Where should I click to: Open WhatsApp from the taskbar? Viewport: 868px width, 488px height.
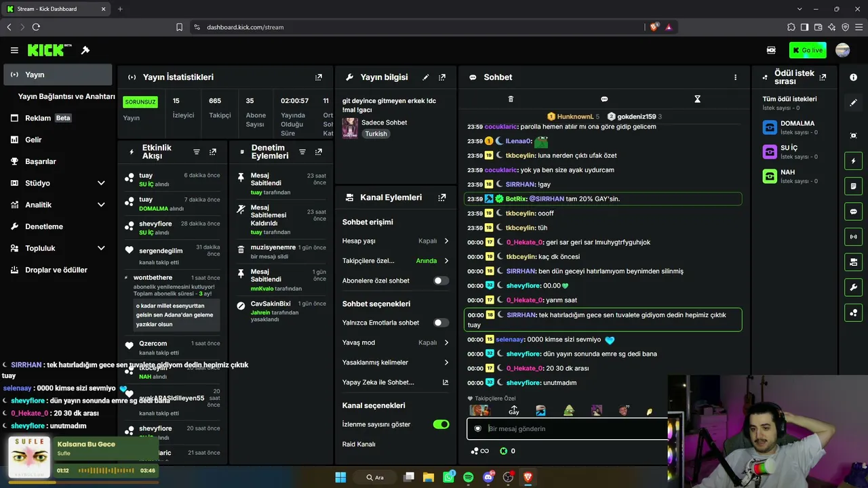tap(448, 477)
